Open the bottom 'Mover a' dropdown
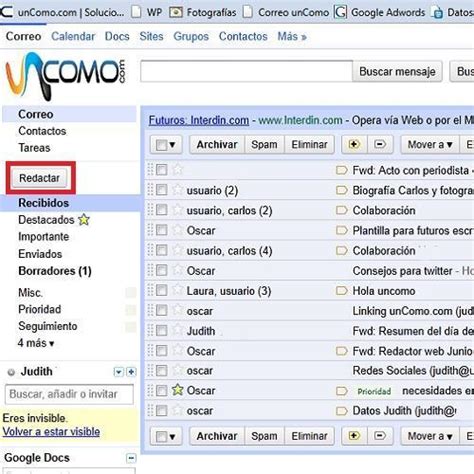Screen dimensions: 474x474 (430, 436)
